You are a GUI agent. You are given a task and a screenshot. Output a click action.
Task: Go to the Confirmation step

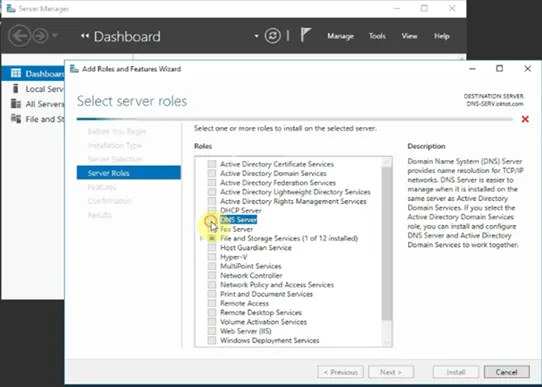coord(110,201)
